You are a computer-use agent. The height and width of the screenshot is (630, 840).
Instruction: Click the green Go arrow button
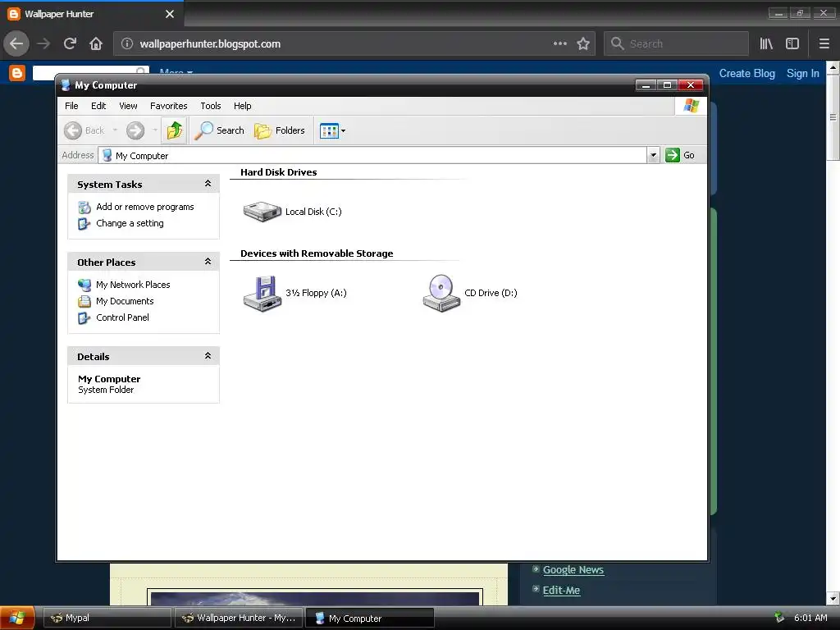pyautogui.click(x=673, y=155)
